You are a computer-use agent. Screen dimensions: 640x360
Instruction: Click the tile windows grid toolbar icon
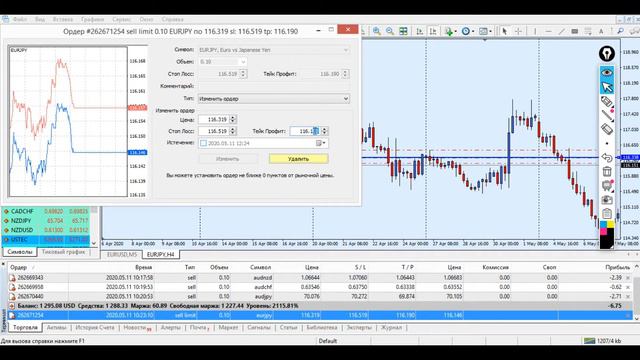tap(403, 31)
